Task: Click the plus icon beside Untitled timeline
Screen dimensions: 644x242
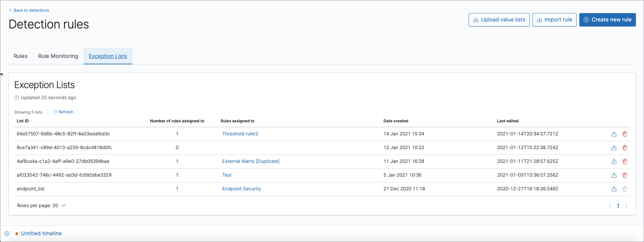Action: [x=7, y=234]
